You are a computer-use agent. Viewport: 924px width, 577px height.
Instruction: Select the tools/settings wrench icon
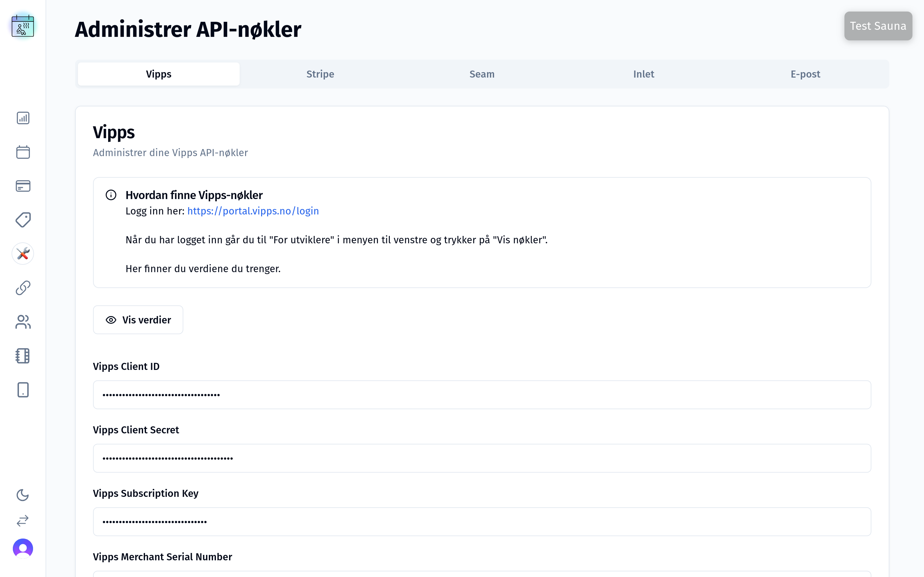23,253
